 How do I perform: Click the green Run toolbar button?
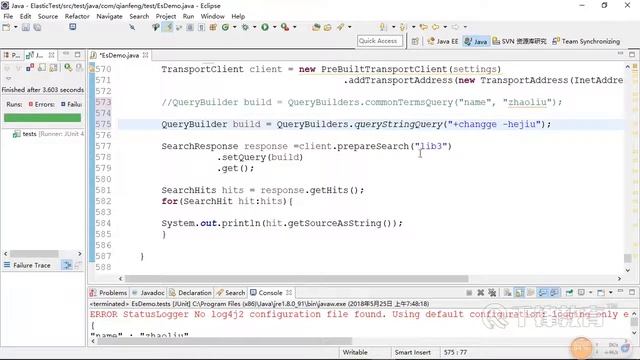click(265, 27)
